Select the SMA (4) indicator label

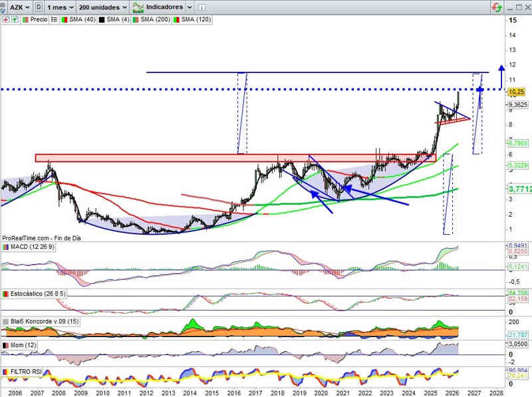coord(114,19)
